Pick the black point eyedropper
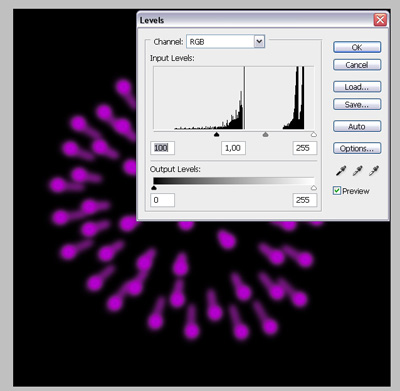Screen dimensions: 400x391 pos(341,171)
